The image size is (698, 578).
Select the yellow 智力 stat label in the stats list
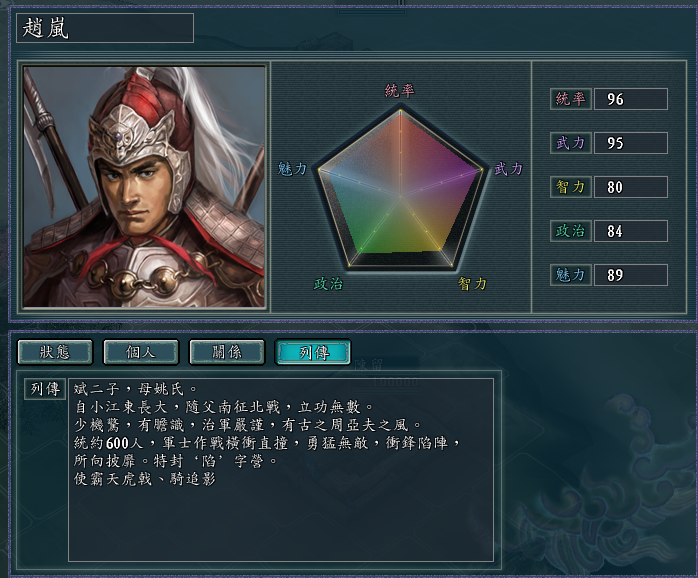click(570, 187)
